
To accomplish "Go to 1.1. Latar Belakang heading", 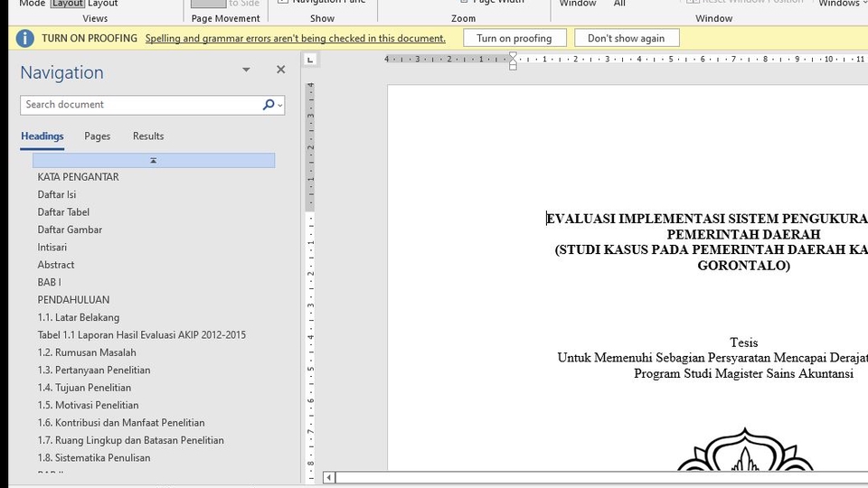I will [79, 317].
